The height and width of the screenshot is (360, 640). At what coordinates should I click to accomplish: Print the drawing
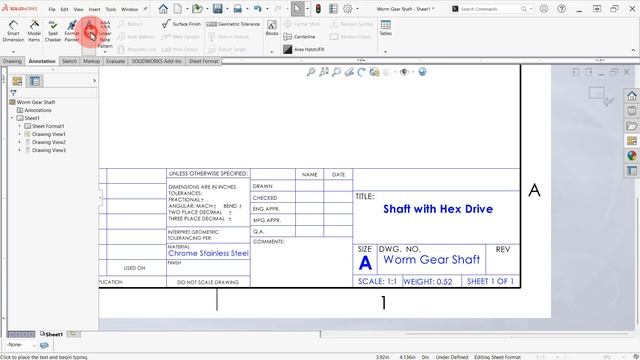238,9
